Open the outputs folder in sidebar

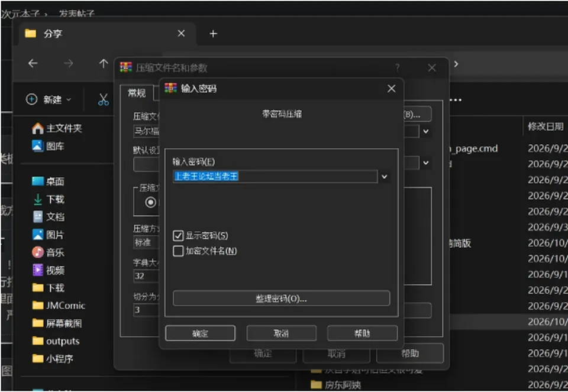tap(56, 341)
